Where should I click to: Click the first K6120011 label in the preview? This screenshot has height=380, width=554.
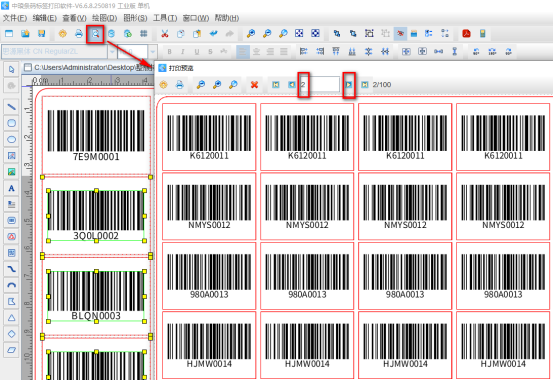coord(209,136)
